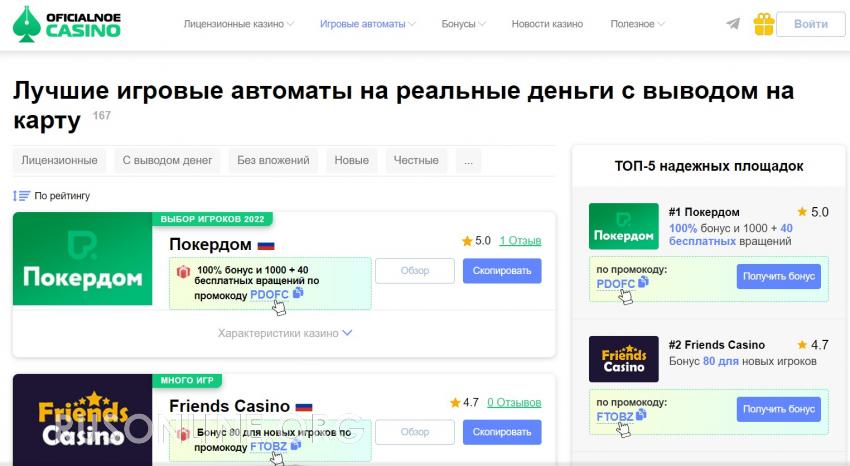
Task: Click the PDOFC promo code in sidebar
Action: (x=615, y=283)
